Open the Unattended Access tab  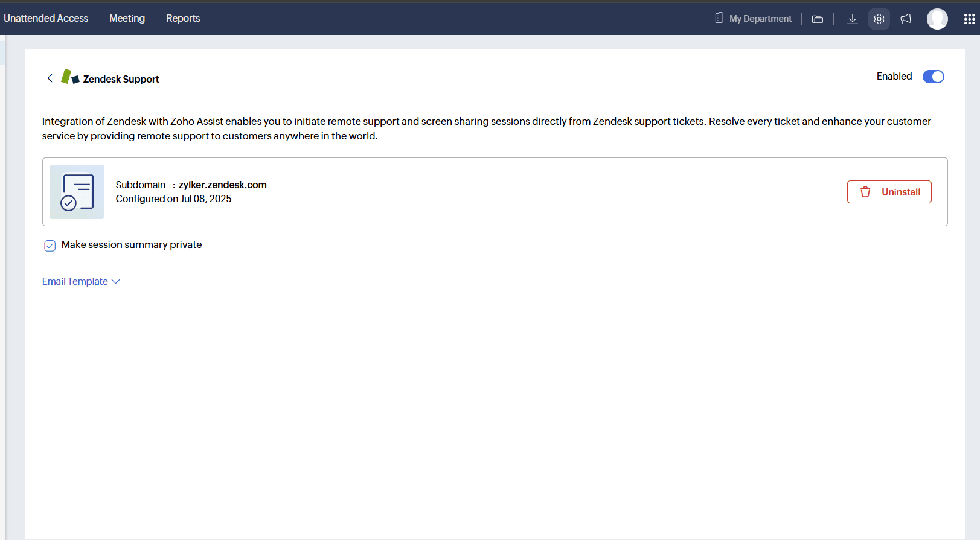(46, 19)
